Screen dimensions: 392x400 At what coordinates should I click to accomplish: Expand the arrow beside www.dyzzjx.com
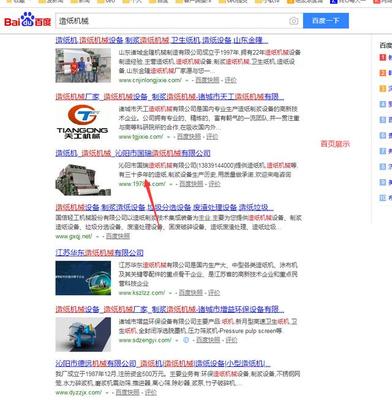pos(107,393)
